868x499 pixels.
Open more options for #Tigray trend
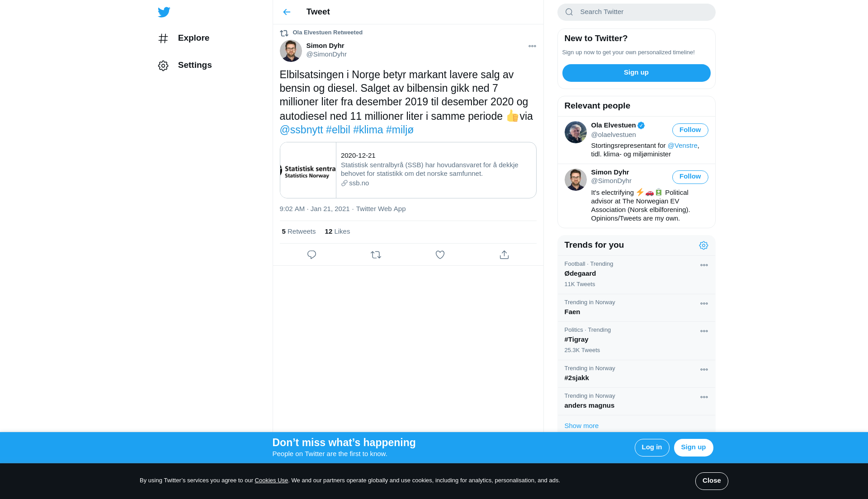click(704, 331)
